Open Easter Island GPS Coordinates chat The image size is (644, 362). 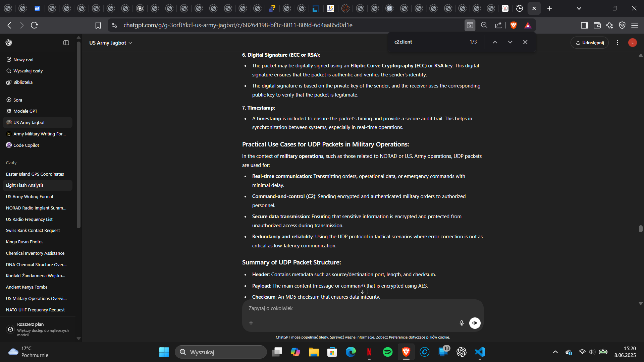click(38, 174)
